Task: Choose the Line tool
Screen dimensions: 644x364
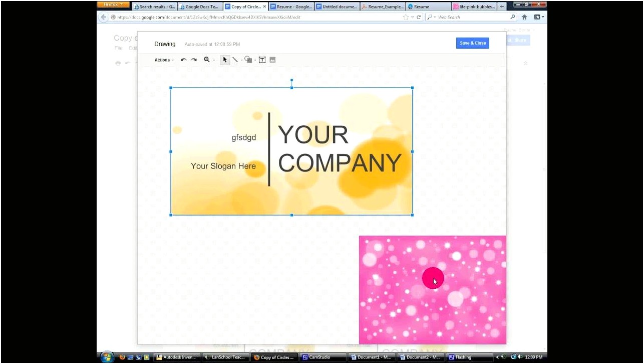Action: (x=235, y=60)
